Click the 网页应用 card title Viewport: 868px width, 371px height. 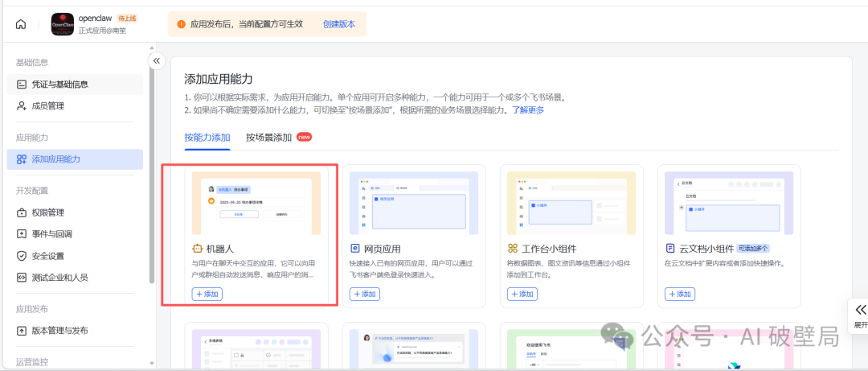(x=383, y=249)
